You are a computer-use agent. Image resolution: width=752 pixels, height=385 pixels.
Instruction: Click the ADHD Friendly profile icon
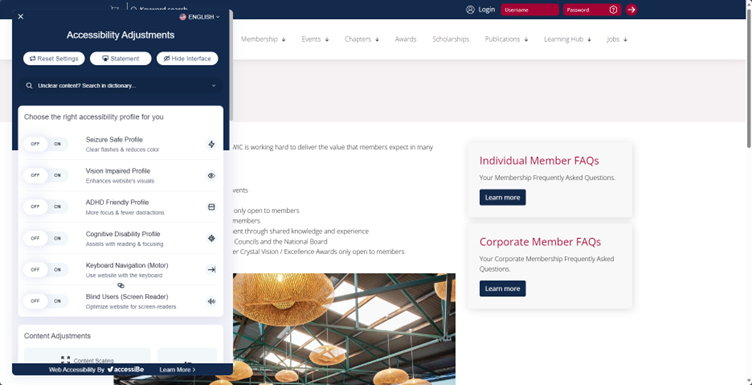coord(212,207)
